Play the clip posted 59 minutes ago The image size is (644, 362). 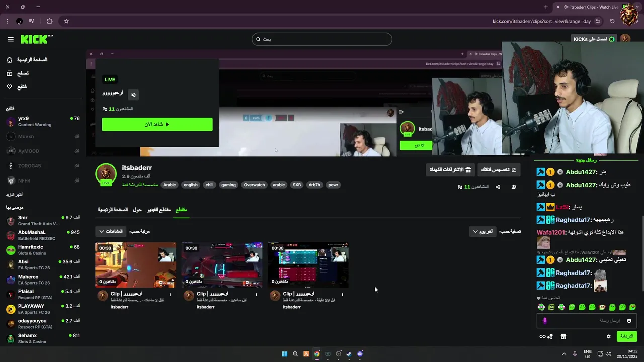pyautogui.click(x=308, y=264)
